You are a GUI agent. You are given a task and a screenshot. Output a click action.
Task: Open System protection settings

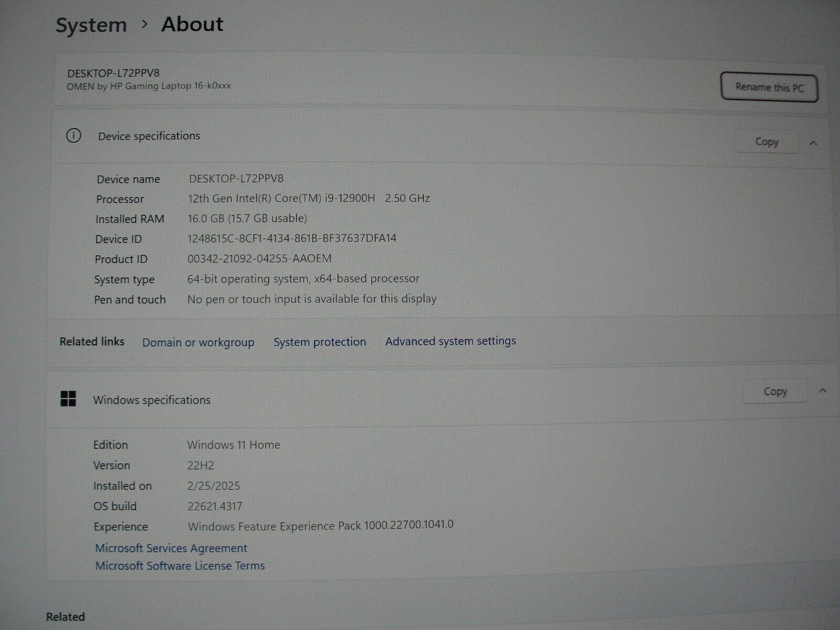point(319,342)
